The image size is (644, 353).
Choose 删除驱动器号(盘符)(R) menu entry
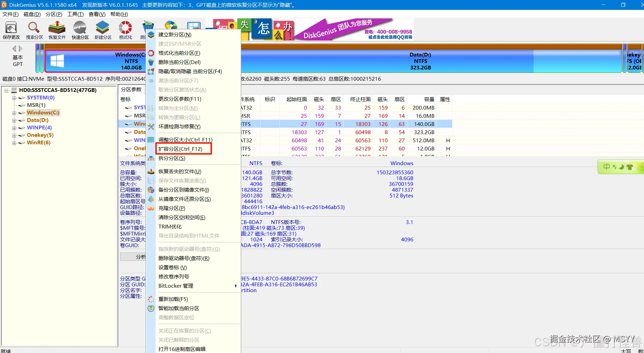pyautogui.click(x=184, y=258)
